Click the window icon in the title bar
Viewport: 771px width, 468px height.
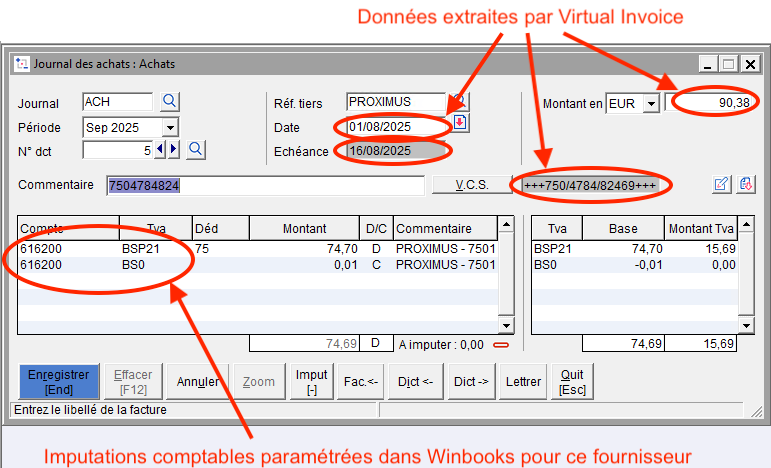click(22, 64)
